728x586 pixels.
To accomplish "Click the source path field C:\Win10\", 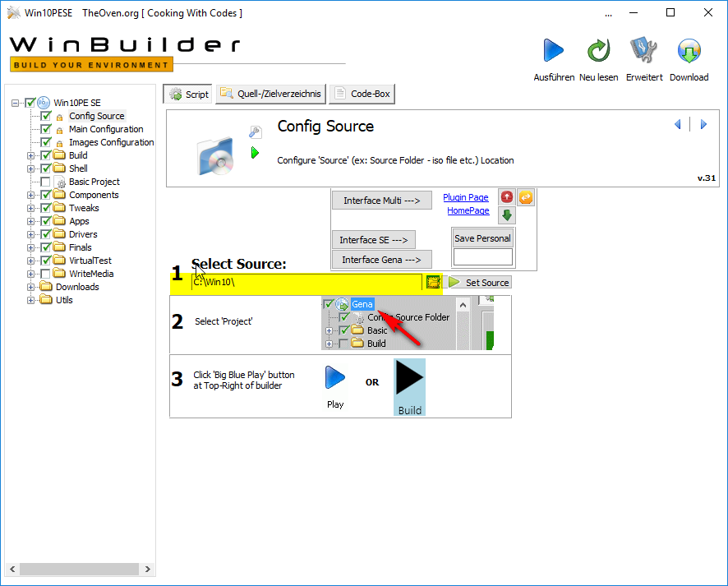I will pos(306,282).
